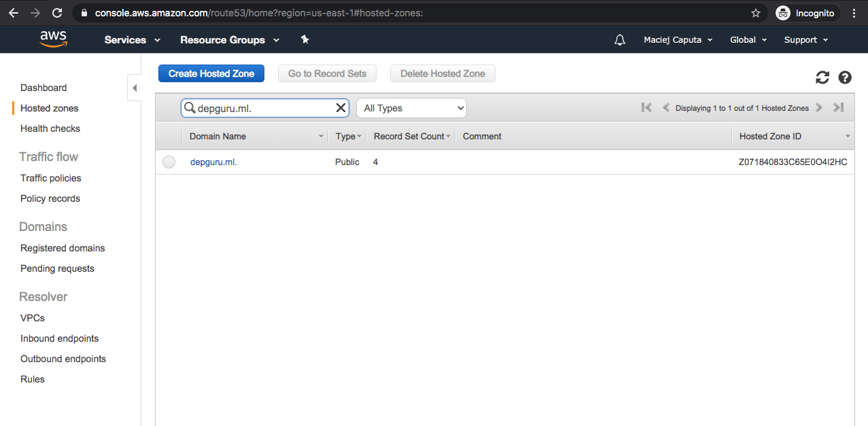The height and width of the screenshot is (426, 868).
Task: Collapse the left navigation panel
Action: 135,88
